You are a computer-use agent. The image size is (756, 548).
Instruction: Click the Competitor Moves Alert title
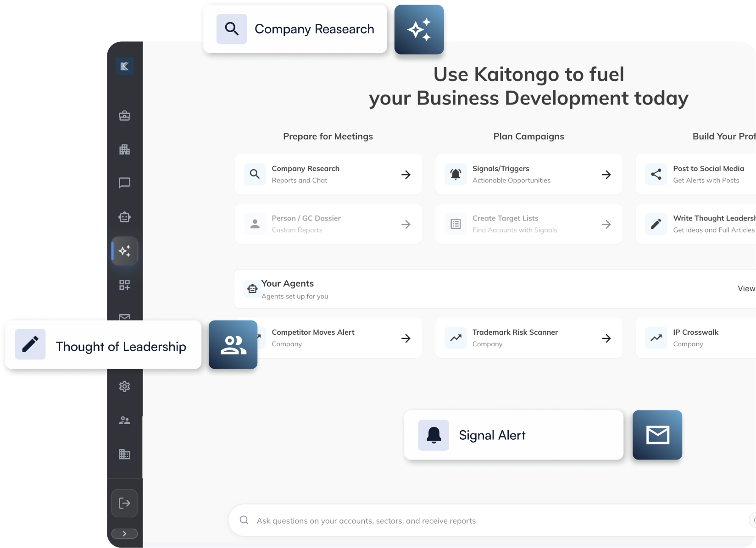313,332
